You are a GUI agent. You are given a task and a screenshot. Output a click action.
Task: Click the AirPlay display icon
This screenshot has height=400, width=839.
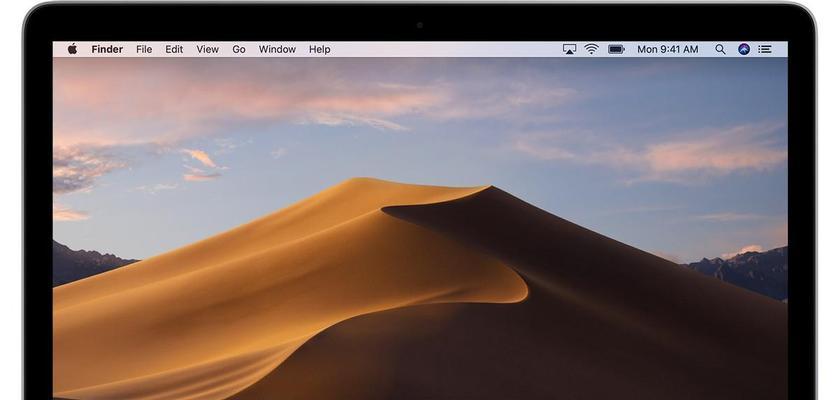point(569,49)
